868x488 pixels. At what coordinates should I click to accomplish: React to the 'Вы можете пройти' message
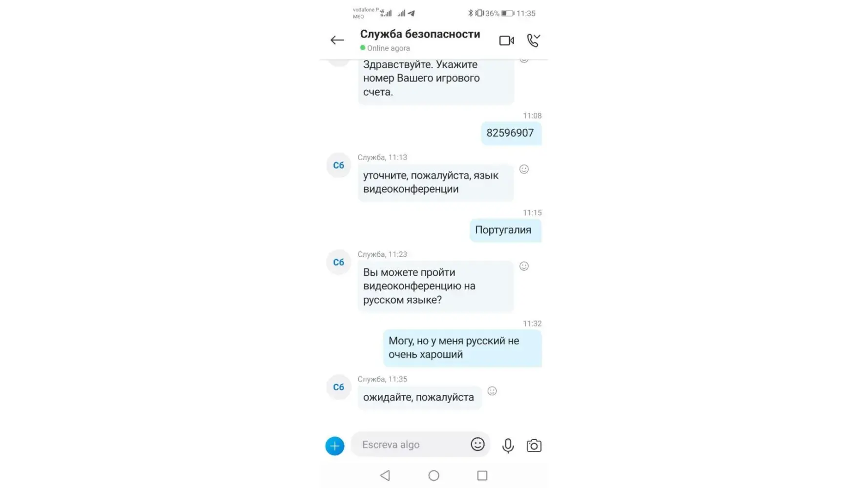coord(524,266)
